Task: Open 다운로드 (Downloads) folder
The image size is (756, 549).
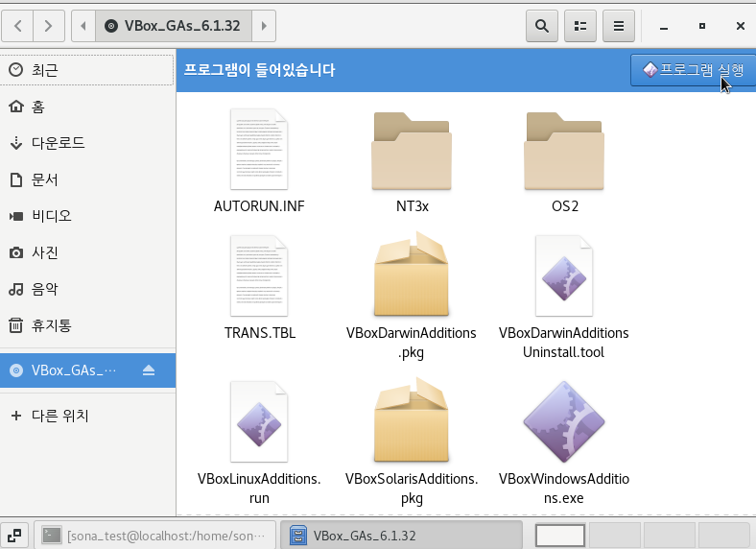Action: coord(87,143)
